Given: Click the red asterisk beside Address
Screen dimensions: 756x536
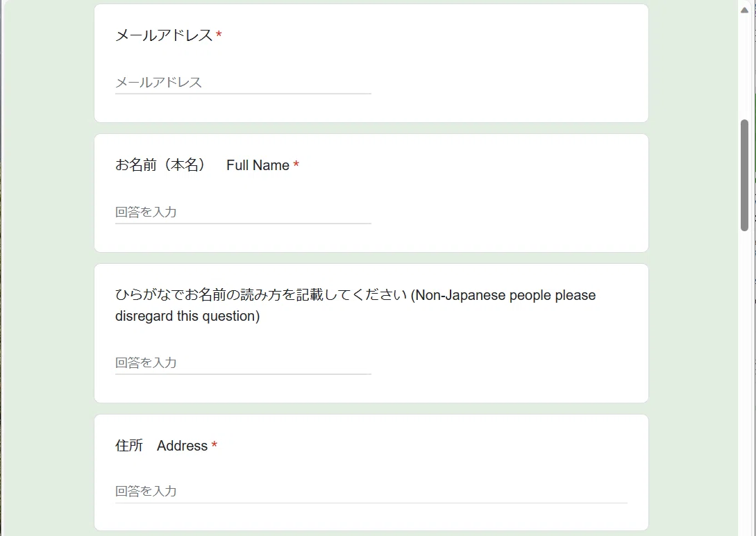Looking at the screenshot, I should [x=214, y=445].
